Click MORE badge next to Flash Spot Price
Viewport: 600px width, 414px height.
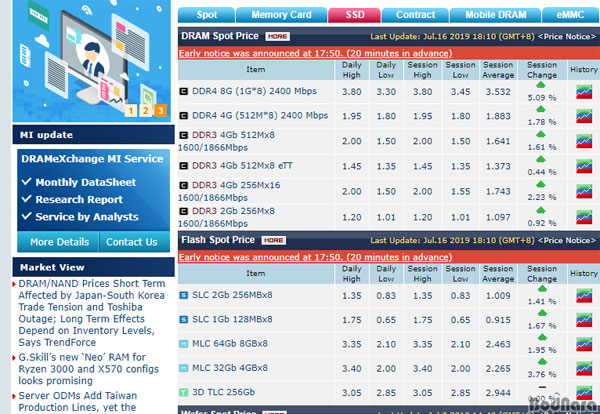pos(274,240)
